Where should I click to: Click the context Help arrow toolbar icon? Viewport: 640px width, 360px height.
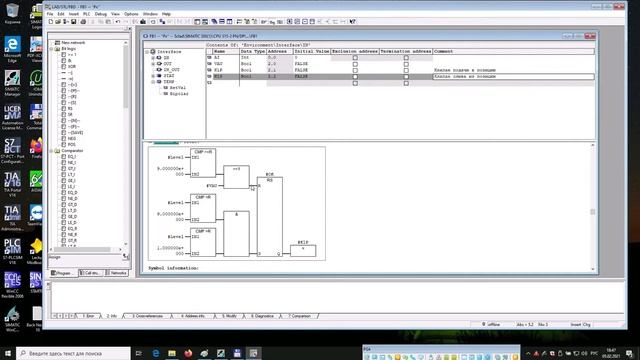tap(353, 22)
